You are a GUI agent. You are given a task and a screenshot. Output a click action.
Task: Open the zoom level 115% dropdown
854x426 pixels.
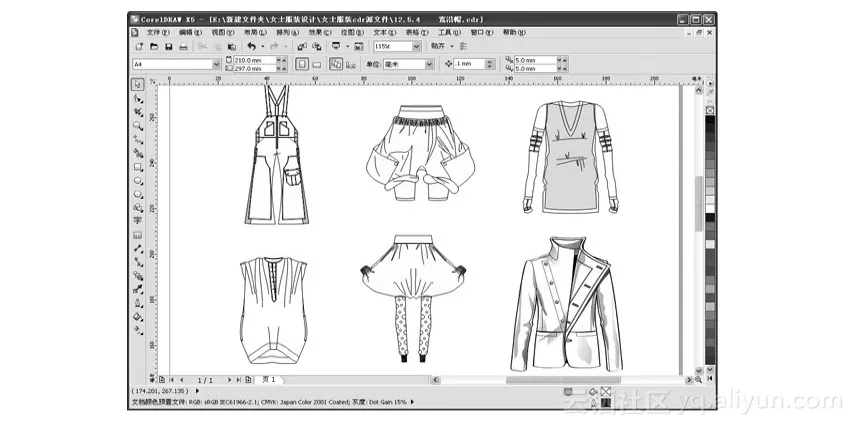coord(416,47)
